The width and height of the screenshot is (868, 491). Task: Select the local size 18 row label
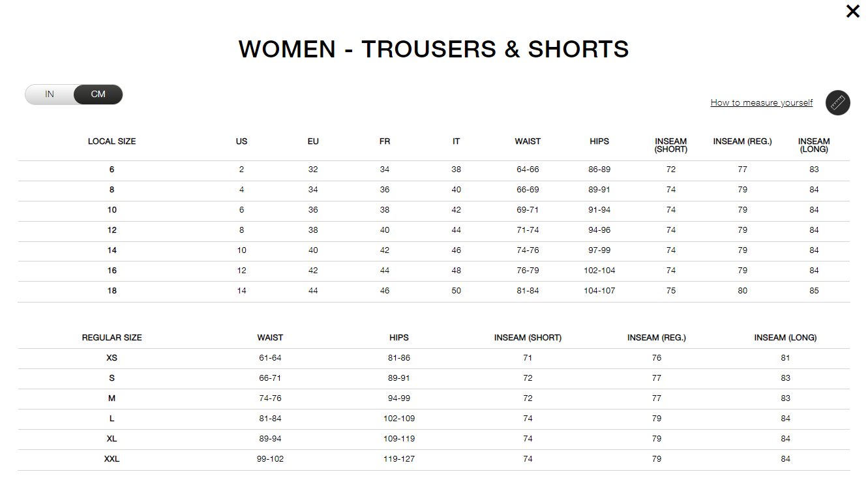(112, 291)
